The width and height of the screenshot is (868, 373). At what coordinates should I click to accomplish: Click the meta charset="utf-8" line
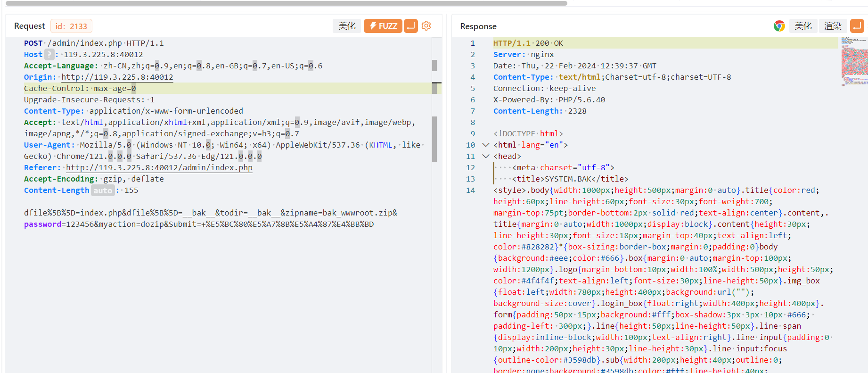[563, 167]
